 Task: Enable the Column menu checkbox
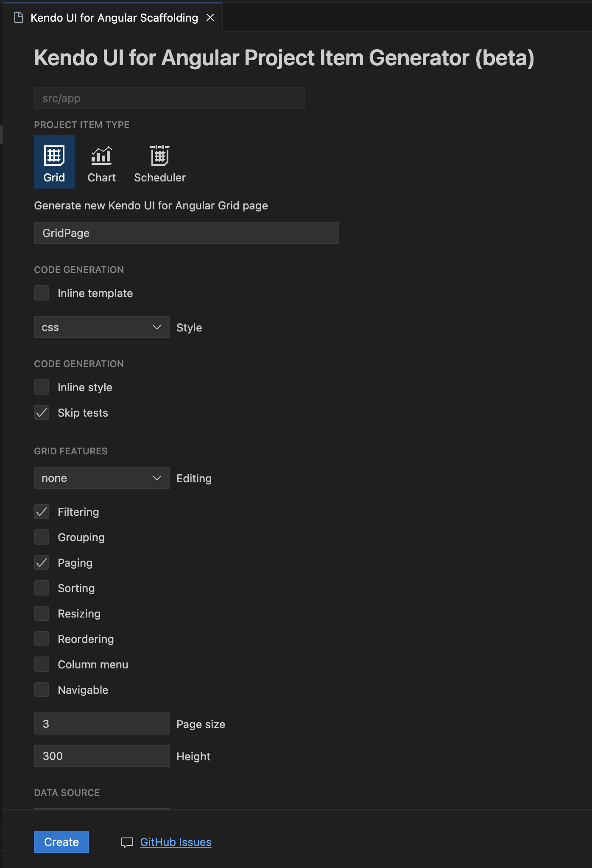[x=42, y=664]
